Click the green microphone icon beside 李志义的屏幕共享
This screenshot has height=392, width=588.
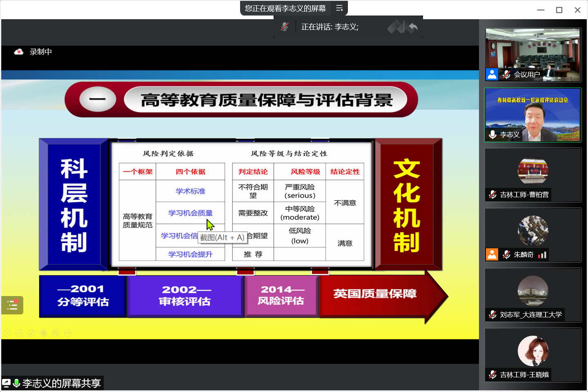(x=17, y=383)
